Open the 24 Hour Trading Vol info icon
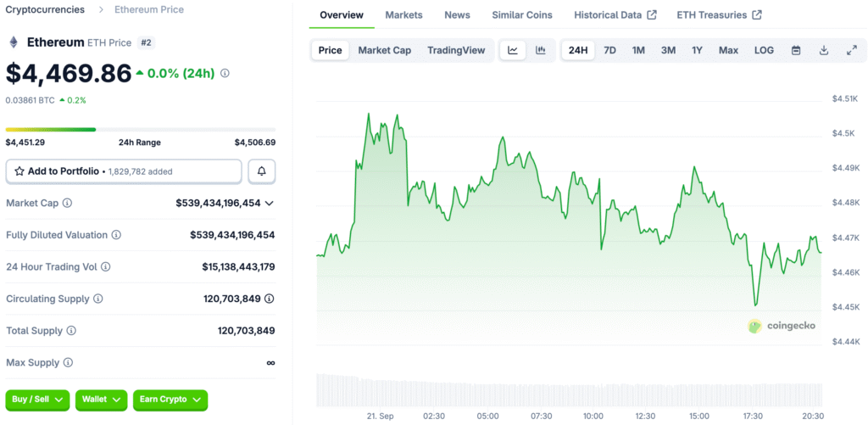868x425 pixels. point(106,267)
